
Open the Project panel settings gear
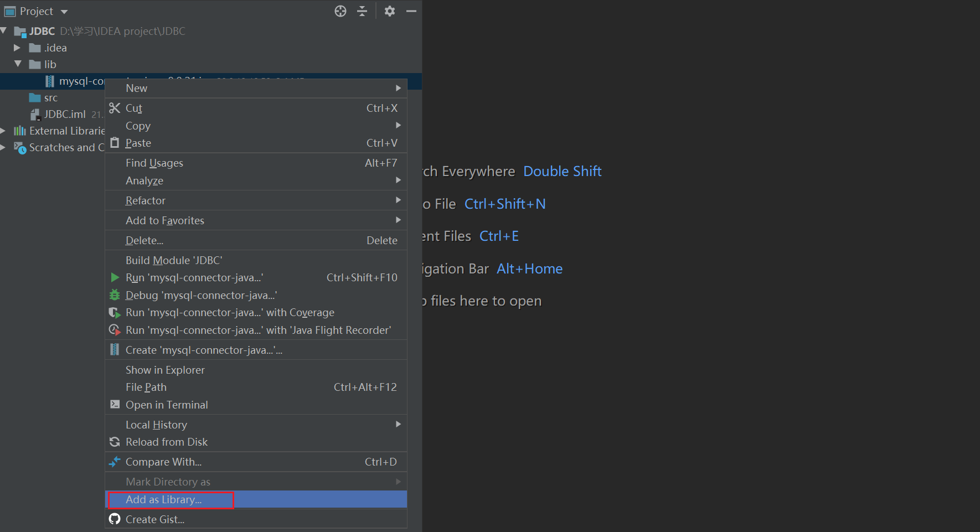click(390, 11)
